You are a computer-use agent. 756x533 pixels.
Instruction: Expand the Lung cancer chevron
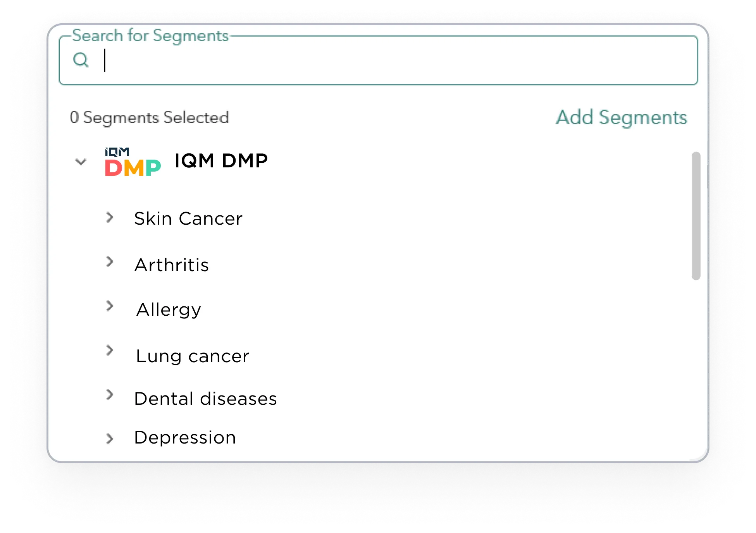[x=110, y=350]
